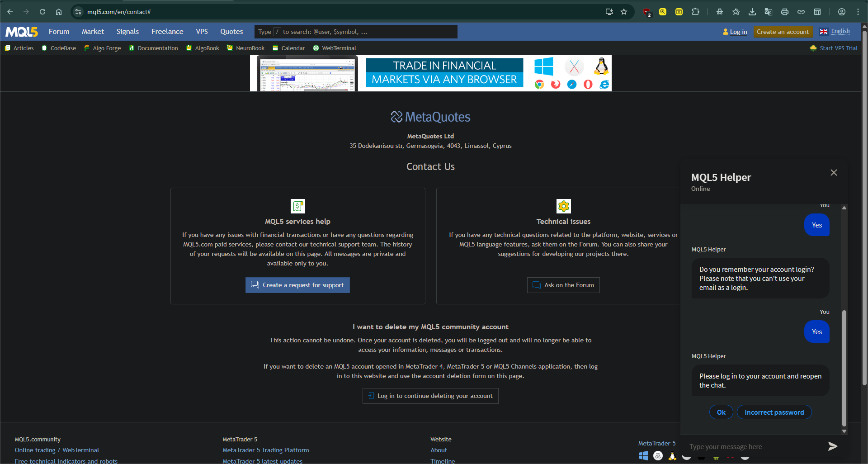Open Forum menu
Screen dimensions: 868x464
[59, 32]
